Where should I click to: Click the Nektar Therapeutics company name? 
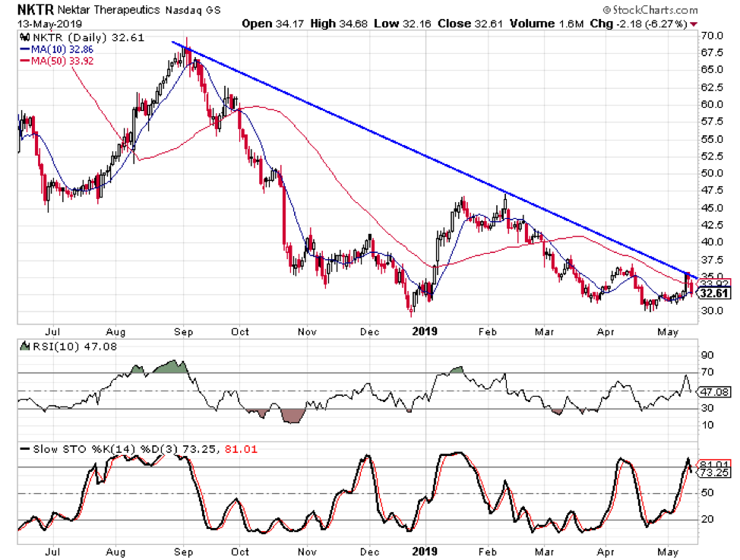(x=109, y=9)
